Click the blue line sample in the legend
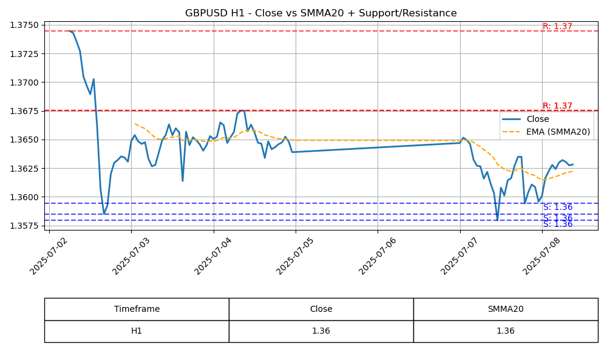This screenshot has width=607, height=364. [x=511, y=120]
